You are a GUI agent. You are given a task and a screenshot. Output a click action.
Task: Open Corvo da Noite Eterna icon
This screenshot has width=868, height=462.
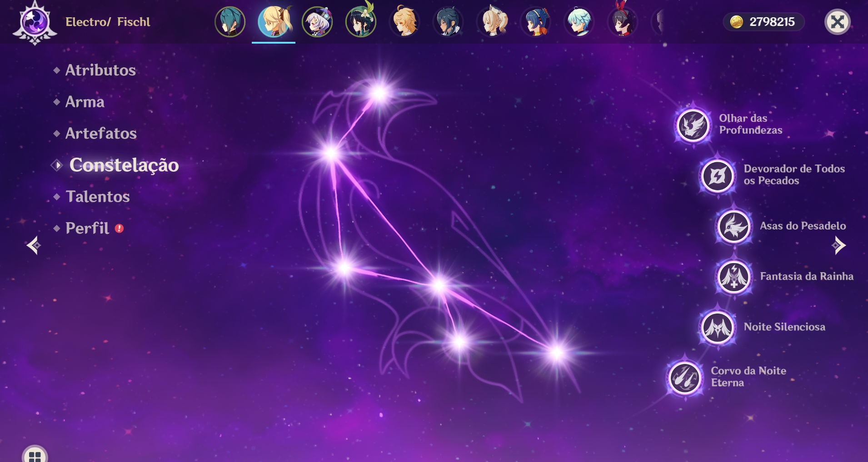click(x=685, y=378)
